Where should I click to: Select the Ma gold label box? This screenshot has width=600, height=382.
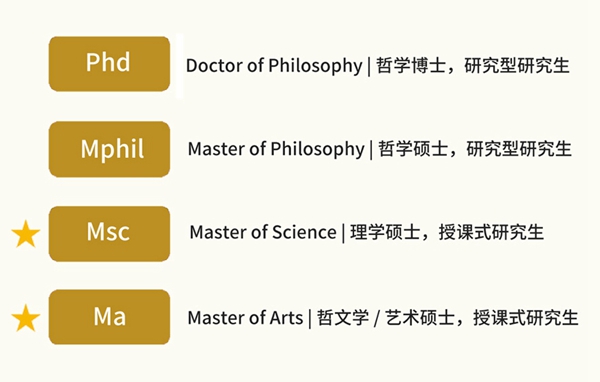pos(109,317)
